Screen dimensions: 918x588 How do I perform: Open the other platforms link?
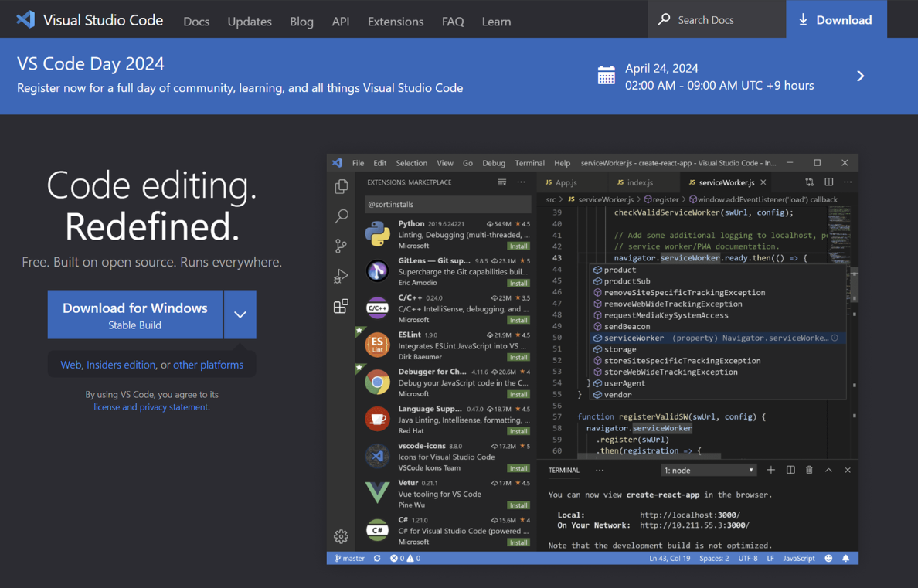(x=208, y=365)
